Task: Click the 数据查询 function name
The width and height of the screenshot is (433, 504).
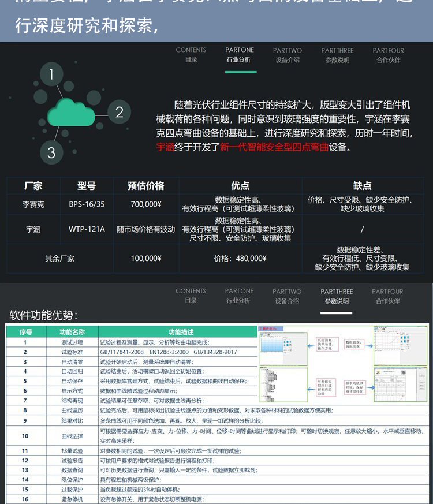Action: point(72,470)
